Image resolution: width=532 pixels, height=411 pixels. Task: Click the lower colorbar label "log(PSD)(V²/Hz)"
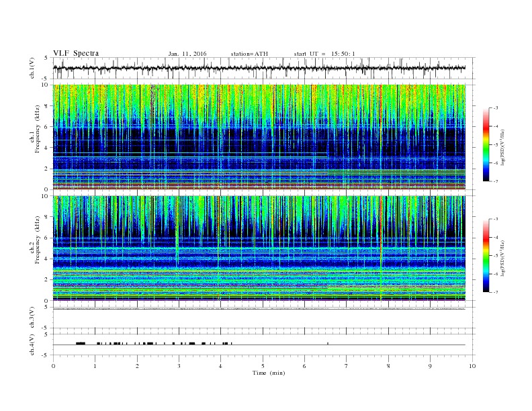503,259
